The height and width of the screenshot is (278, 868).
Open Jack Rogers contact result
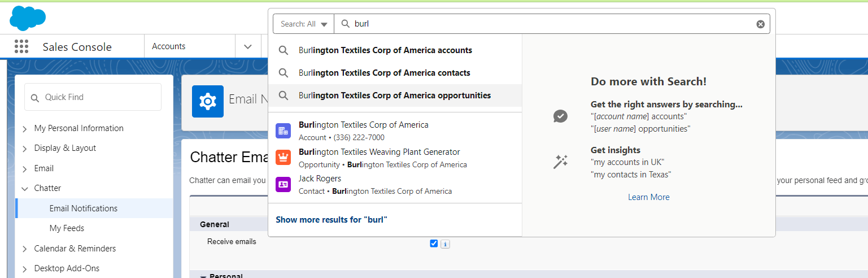click(395, 184)
